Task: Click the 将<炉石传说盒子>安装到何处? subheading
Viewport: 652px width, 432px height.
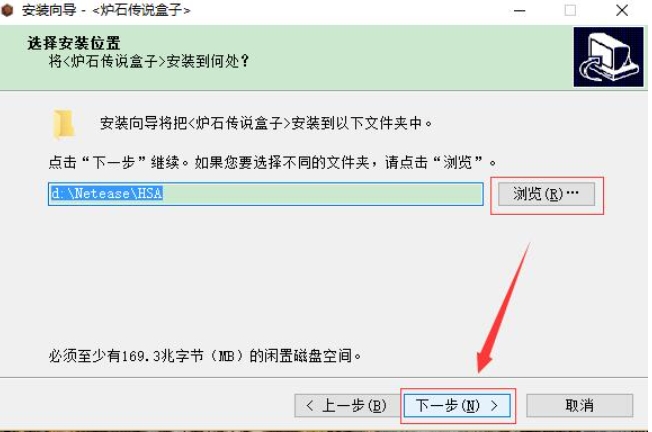Action: coord(149,62)
